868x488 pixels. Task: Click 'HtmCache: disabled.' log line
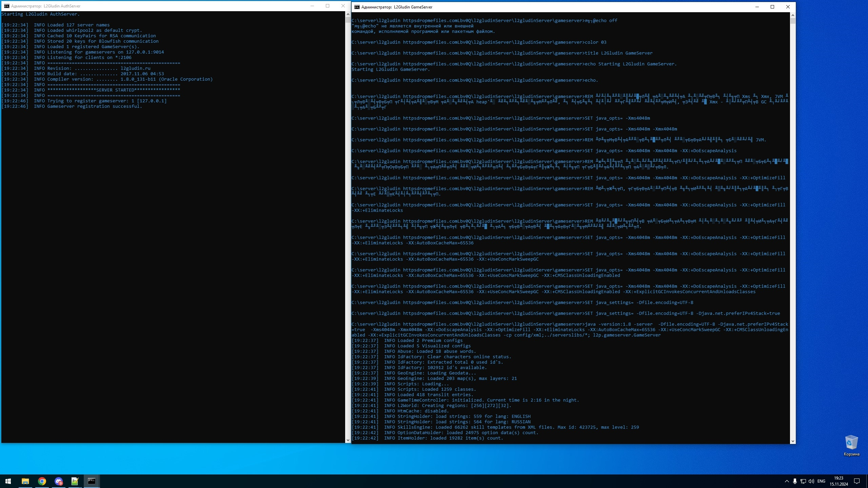[400, 411]
